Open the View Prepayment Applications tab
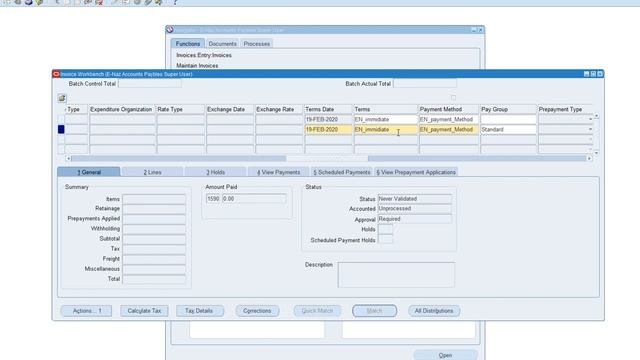 tap(416, 172)
